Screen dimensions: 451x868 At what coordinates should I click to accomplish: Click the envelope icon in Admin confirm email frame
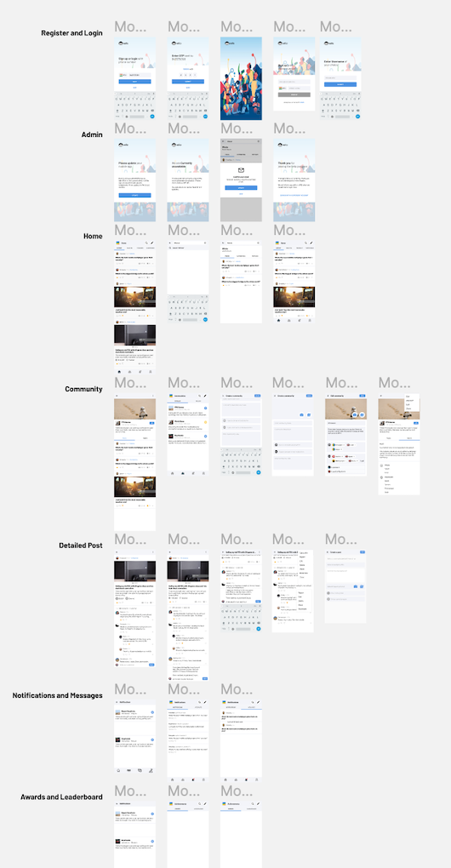coord(242,170)
